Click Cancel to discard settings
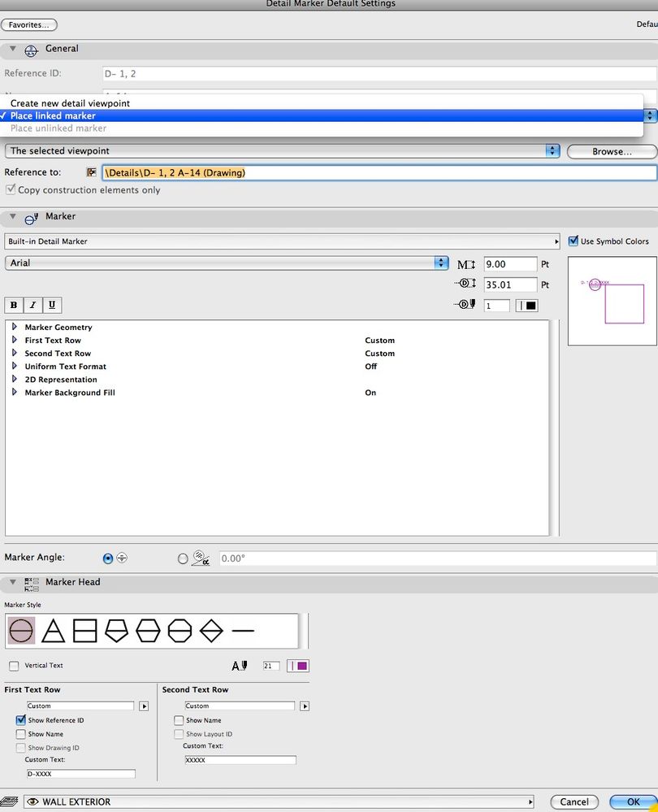This screenshot has height=812, width=658. (x=574, y=801)
